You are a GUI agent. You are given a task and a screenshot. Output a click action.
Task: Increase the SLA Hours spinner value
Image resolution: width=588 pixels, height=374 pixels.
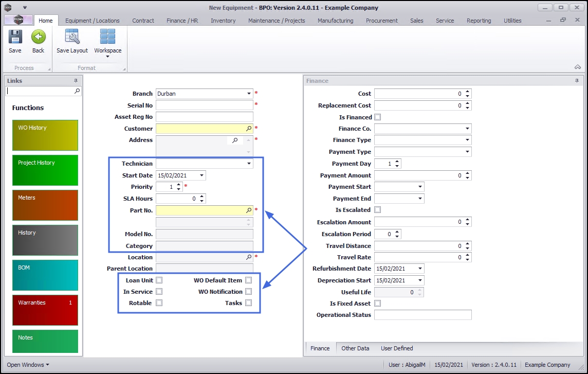coord(202,196)
